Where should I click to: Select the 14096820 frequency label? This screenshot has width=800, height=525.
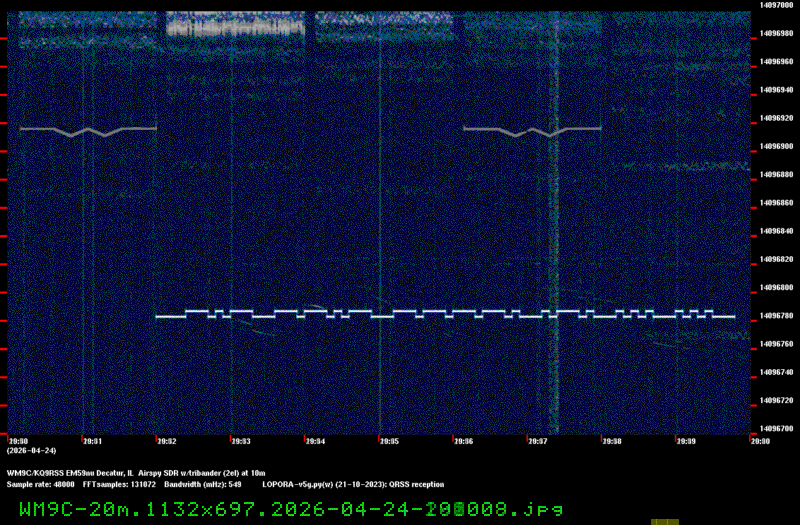(777, 259)
